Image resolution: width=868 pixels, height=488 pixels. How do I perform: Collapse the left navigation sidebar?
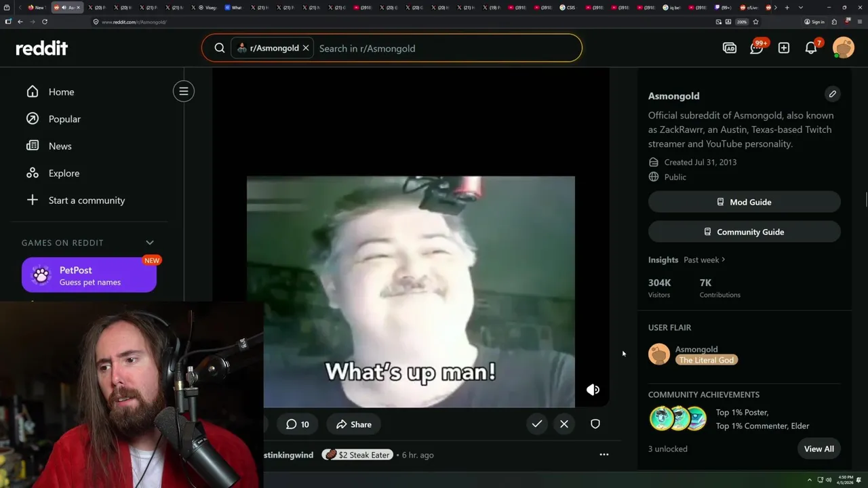point(184,91)
